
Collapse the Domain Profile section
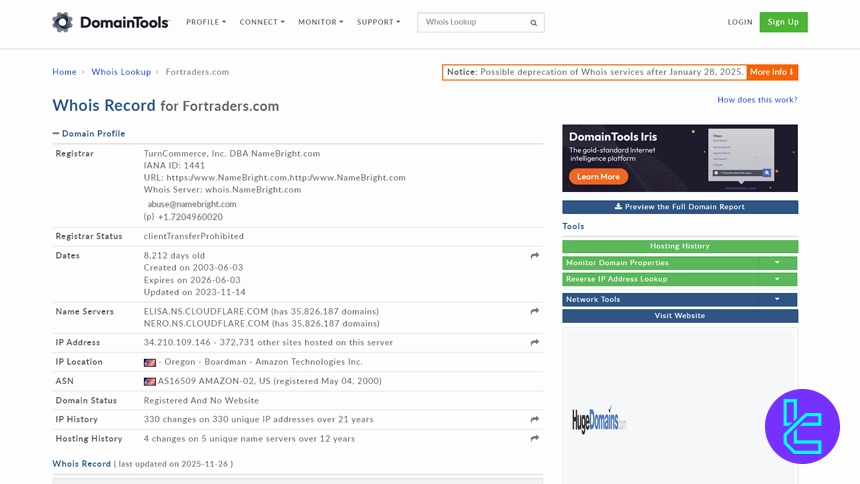[x=89, y=133]
